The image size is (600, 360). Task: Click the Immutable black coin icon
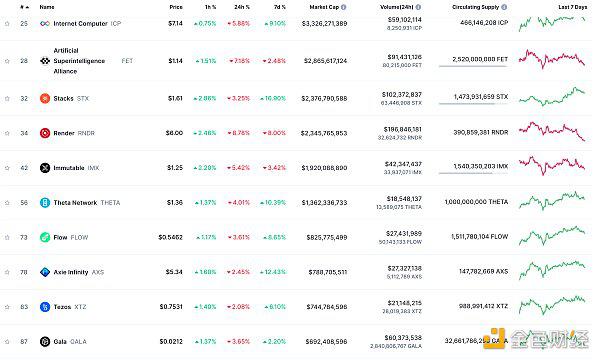(x=45, y=168)
